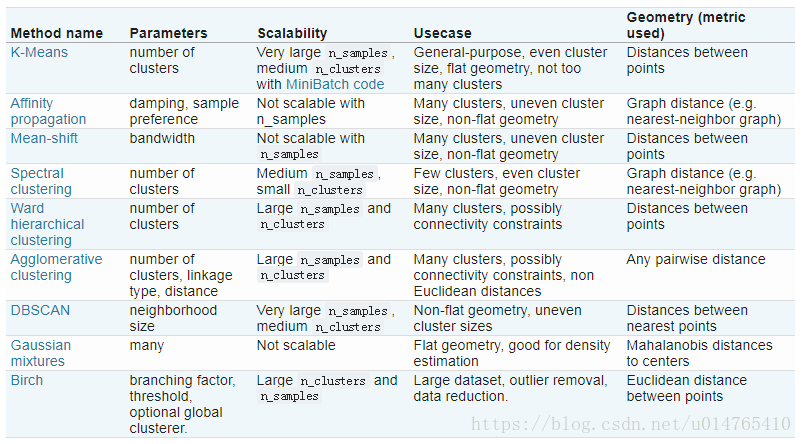Click the Geometry (metric used) header

686,25
